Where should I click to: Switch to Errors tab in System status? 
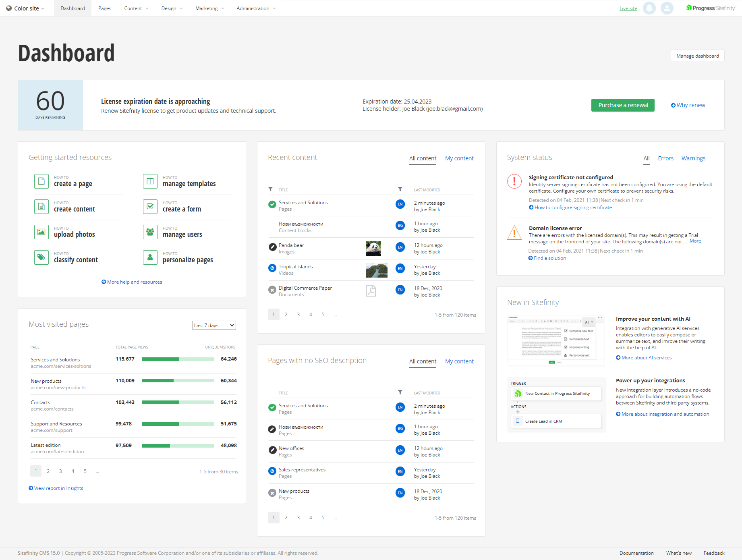tap(665, 158)
